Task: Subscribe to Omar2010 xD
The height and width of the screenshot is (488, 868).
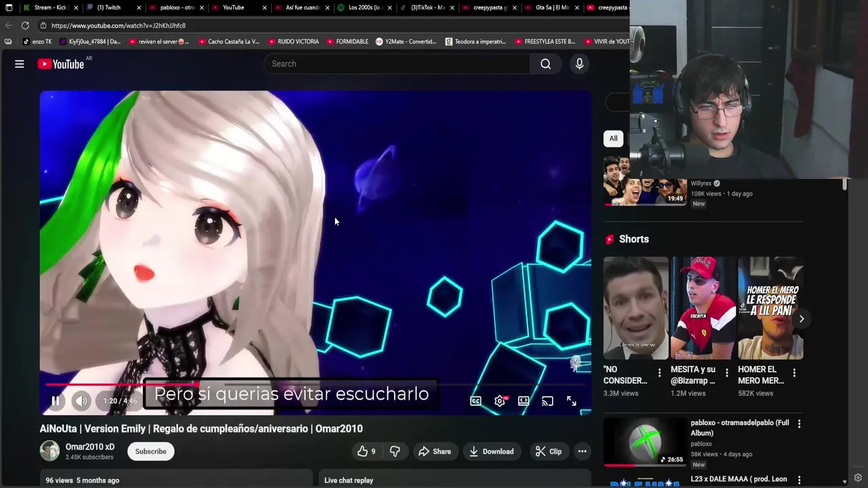Action: (151, 451)
